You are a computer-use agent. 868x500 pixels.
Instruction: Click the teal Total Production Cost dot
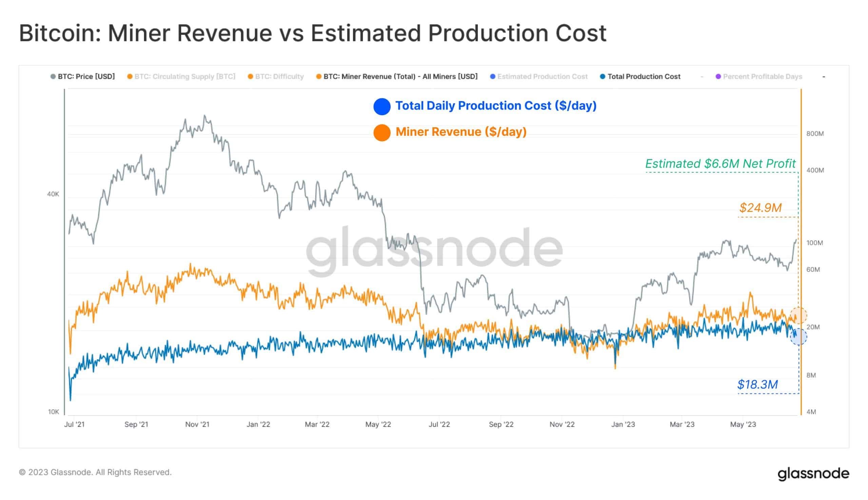point(603,77)
